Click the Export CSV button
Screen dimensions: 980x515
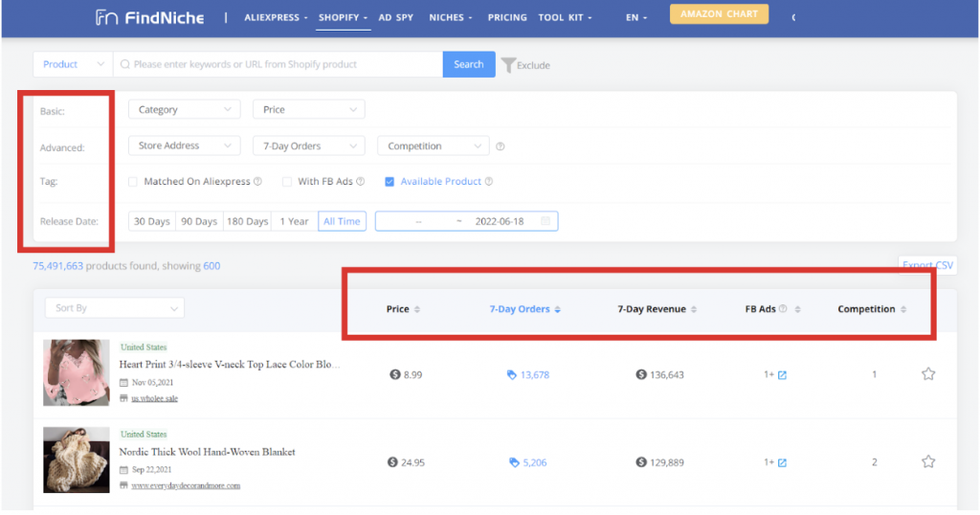coord(927,265)
